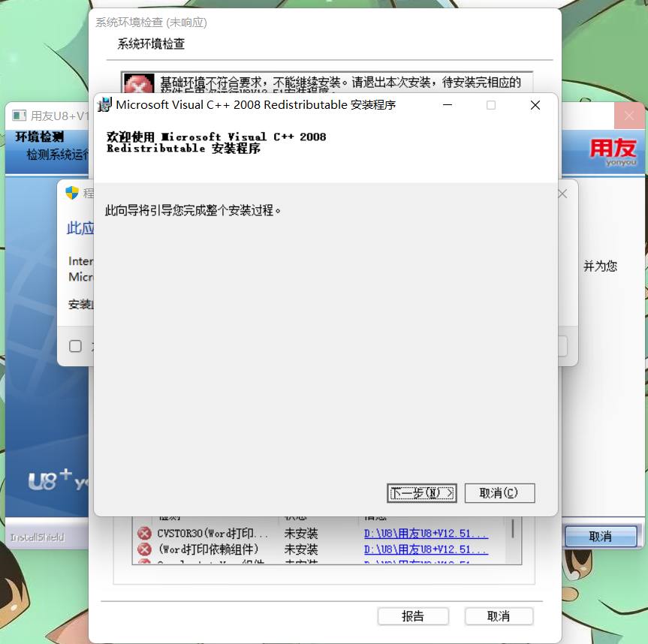This screenshot has width=648, height=644.
Task: Select the CVSTOR30(Word打印... list entry
Action: click(212, 534)
